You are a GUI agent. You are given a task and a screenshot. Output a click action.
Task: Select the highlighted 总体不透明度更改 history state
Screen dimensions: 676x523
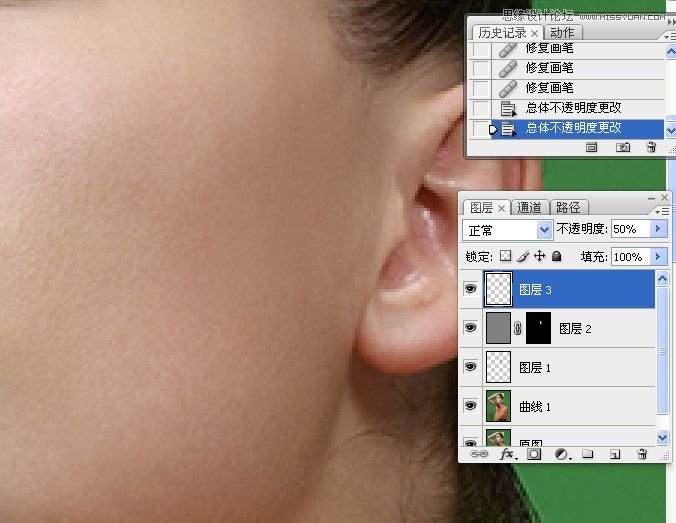point(578,128)
